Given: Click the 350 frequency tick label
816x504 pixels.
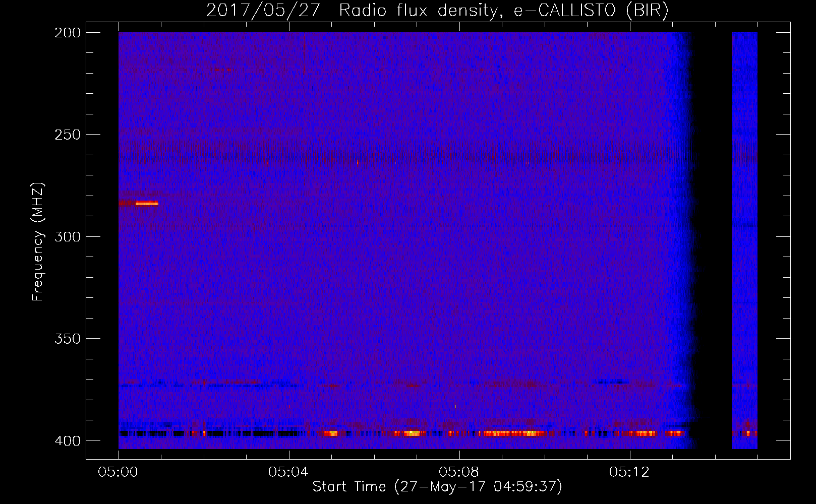Looking at the screenshot, I should tap(68, 339).
